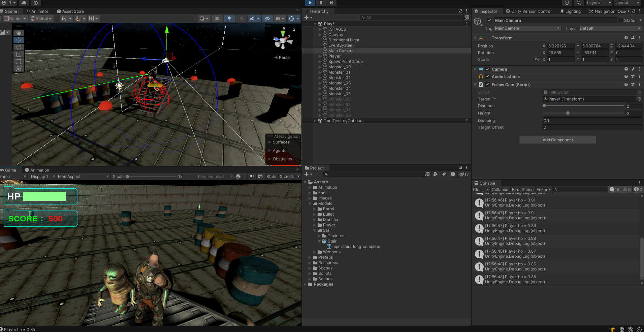The height and width of the screenshot is (332, 644).
Task: Disable the Camera component checkbox
Action: pos(487,69)
